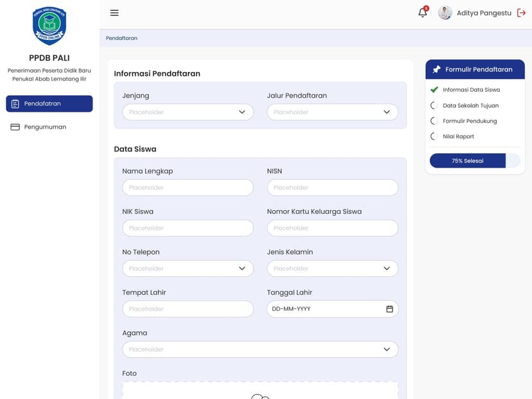Click the NIK Siswa input field
Image resolution: width=532 pixels, height=399 pixels.
188,228
